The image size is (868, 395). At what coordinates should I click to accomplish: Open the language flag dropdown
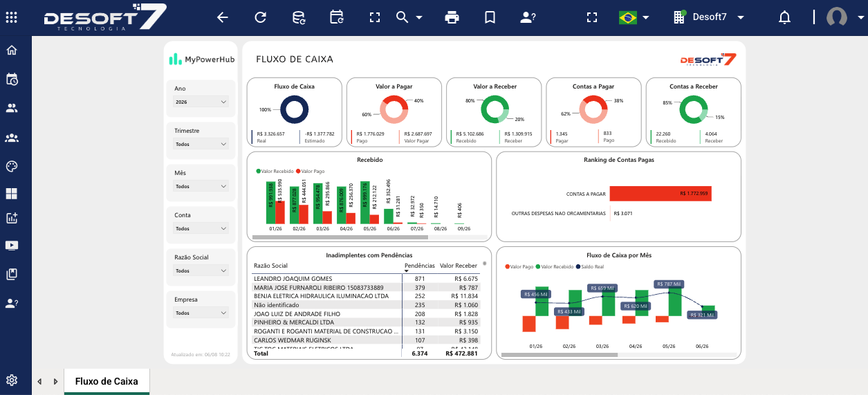tap(634, 17)
